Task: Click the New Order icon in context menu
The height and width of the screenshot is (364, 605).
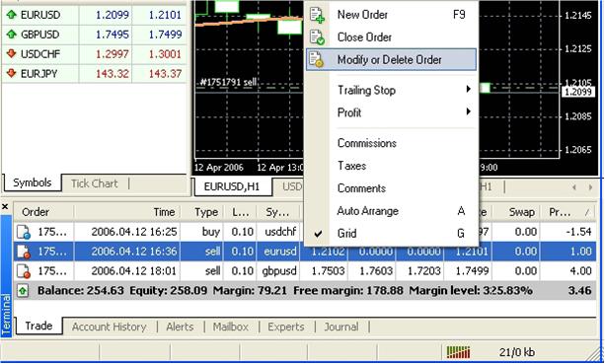Action: (317, 15)
